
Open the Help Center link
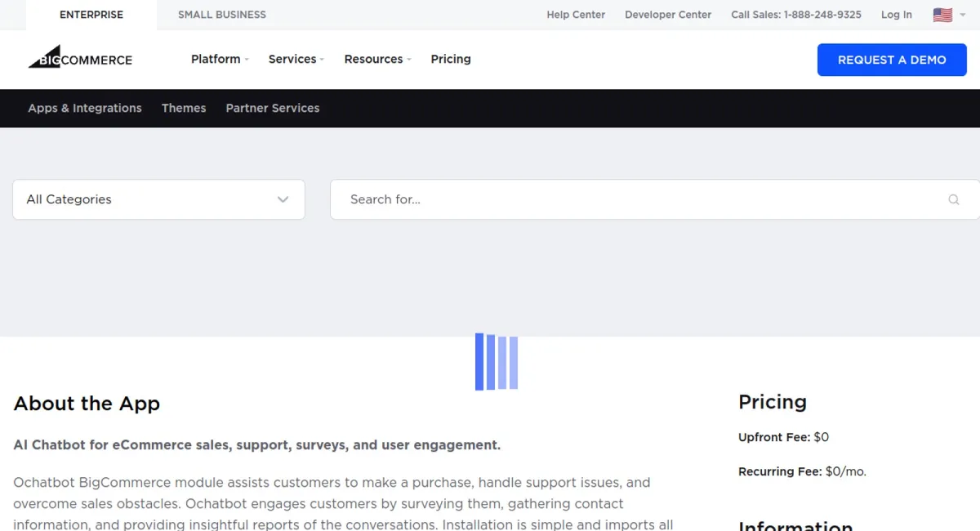576,14
